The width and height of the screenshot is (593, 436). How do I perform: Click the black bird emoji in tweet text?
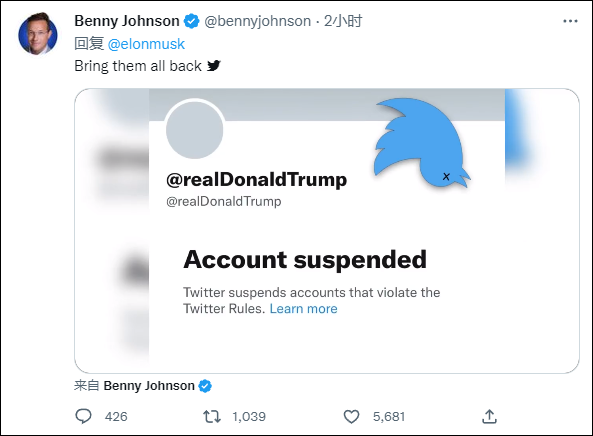(214, 66)
